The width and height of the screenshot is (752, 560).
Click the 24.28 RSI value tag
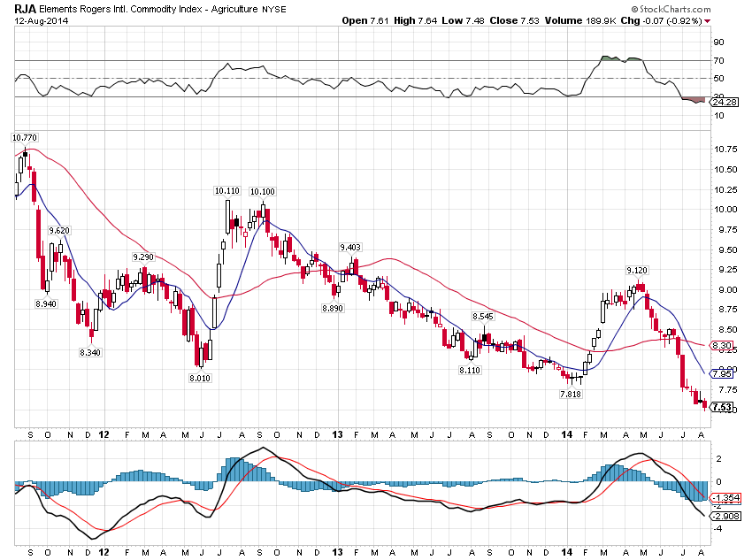tap(726, 103)
